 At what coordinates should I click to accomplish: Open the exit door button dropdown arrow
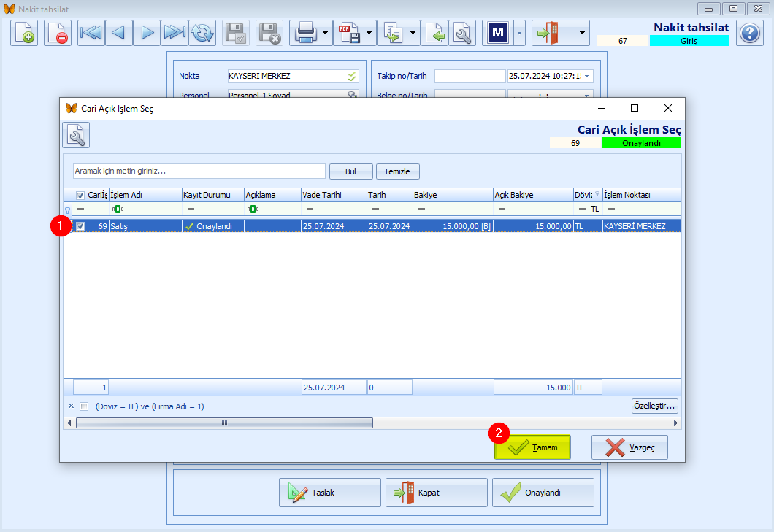tap(582, 33)
